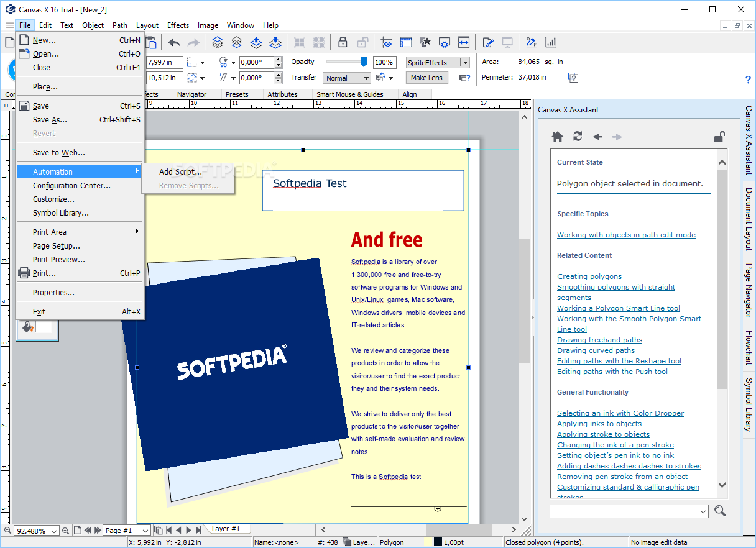The image size is (756, 548).
Task: Switch to Smart Mouse & Guides tab
Action: [x=350, y=94]
